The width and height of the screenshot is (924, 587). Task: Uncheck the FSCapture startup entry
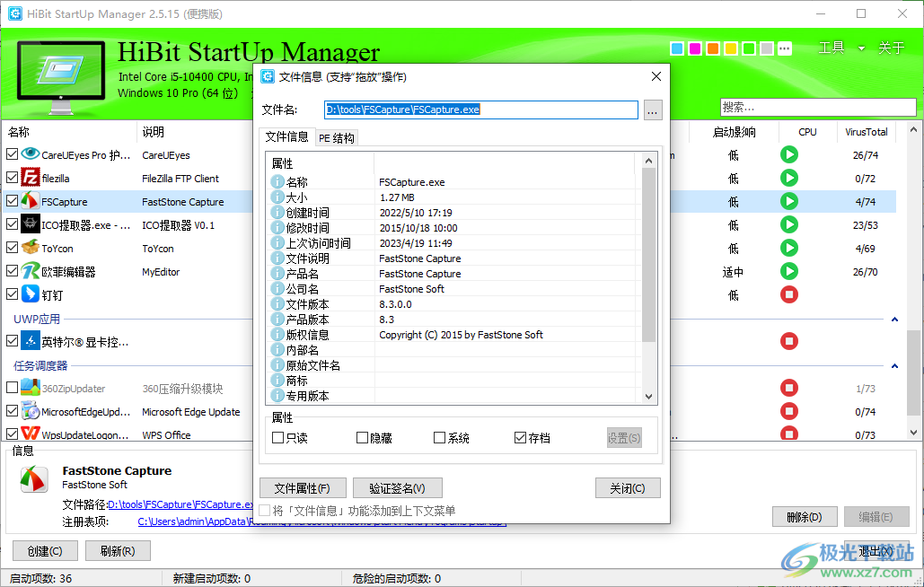[12, 201]
